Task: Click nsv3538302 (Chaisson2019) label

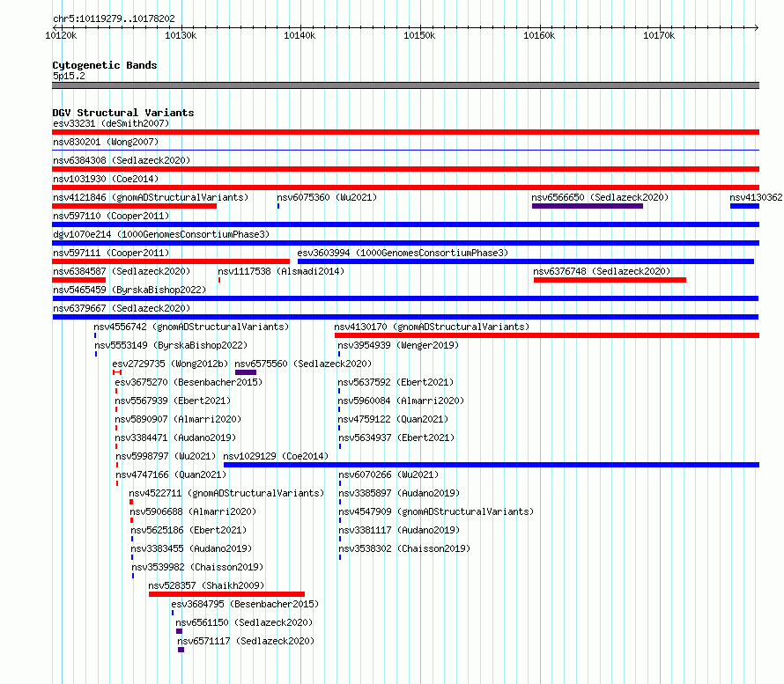Action: pyautogui.click(x=404, y=548)
